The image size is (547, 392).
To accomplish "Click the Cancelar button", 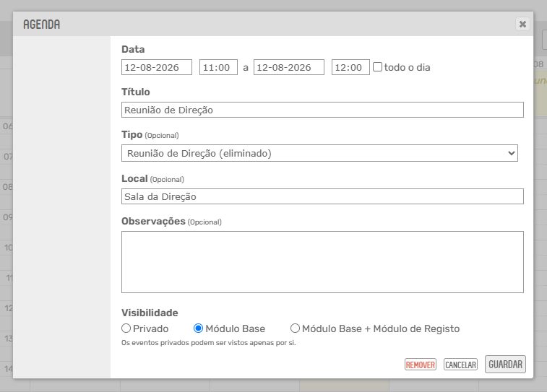I will tap(460, 365).
